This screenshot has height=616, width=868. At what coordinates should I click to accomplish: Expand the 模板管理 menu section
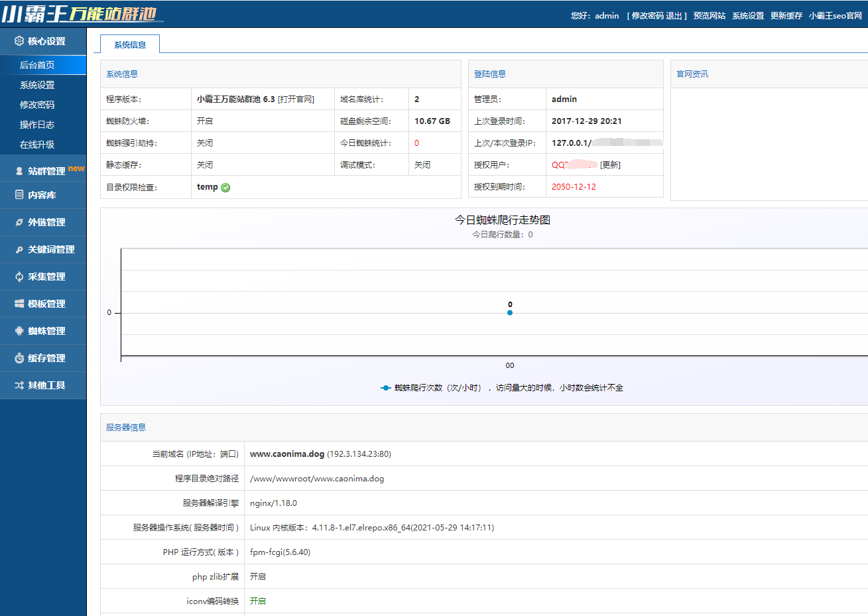[x=43, y=304]
